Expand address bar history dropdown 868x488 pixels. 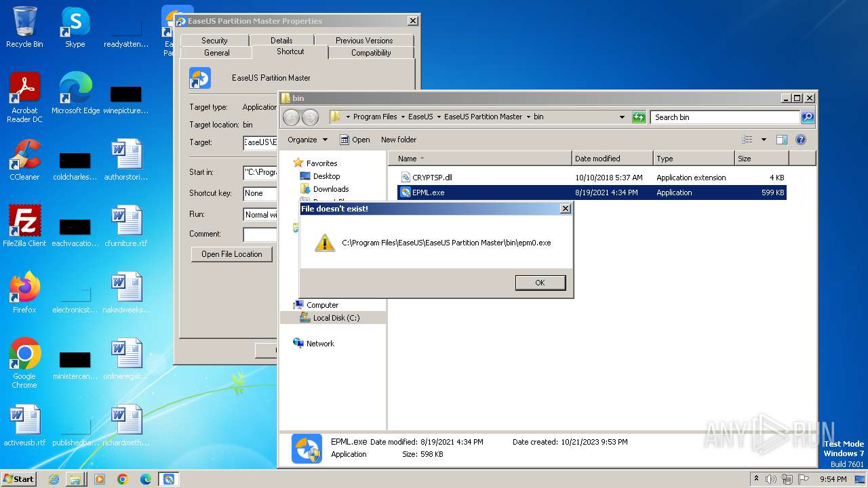[x=622, y=117]
